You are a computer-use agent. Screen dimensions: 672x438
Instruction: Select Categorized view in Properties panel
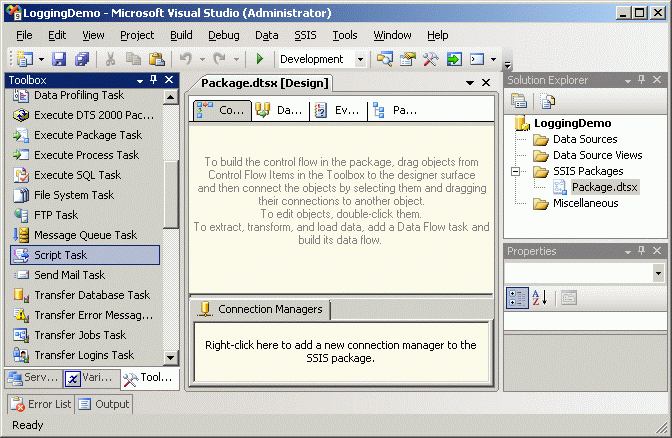(x=517, y=298)
